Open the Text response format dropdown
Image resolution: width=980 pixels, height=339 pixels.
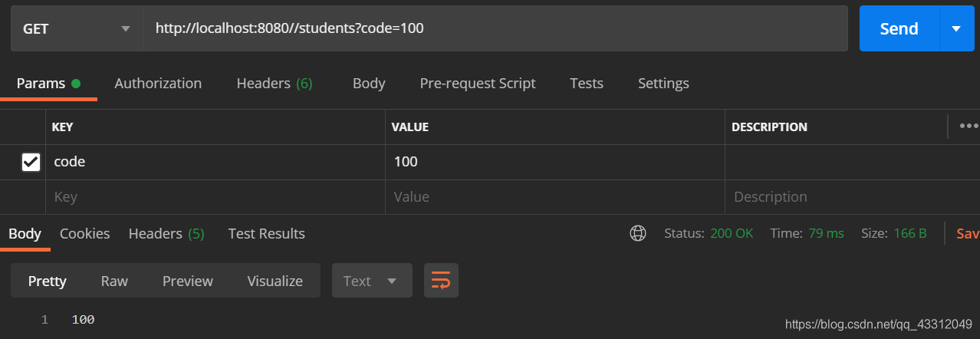(372, 281)
